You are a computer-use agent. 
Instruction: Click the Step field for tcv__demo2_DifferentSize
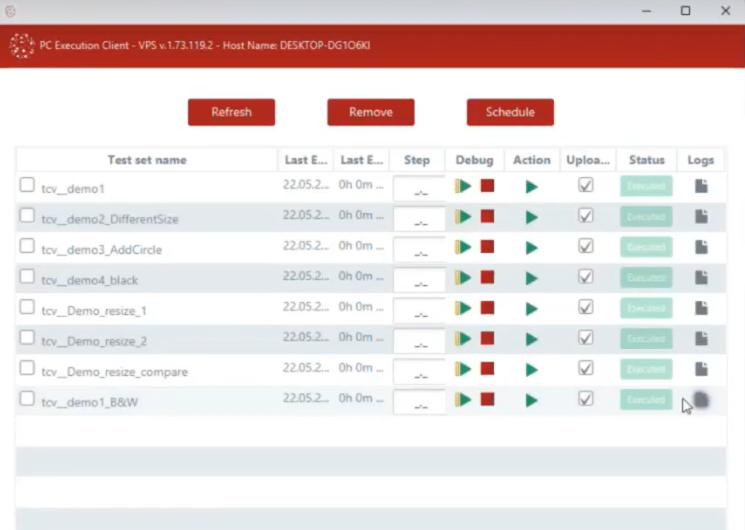(x=418, y=218)
